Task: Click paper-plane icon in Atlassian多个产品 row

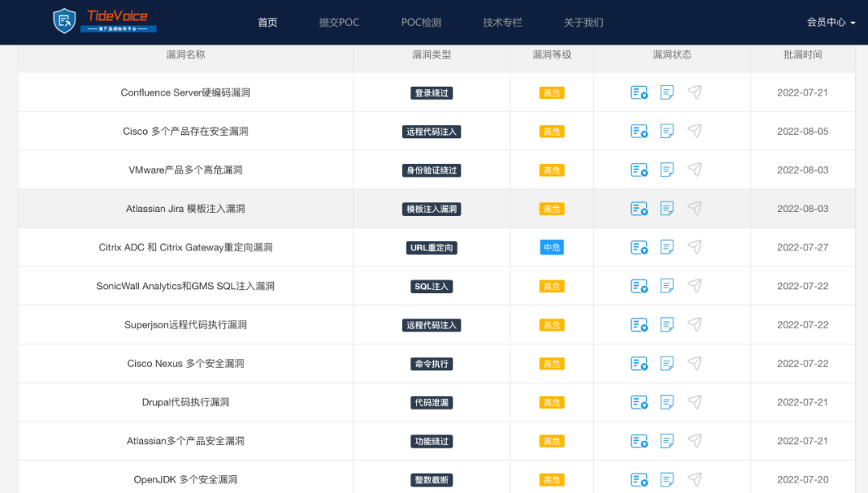Action: (x=694, y=441)
